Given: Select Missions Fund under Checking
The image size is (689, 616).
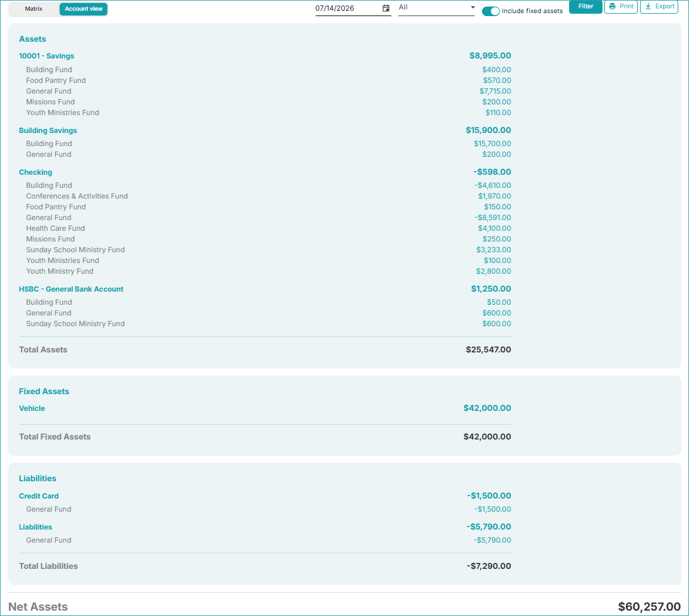Looking at the screenshot, I should [x=51, y=239].
